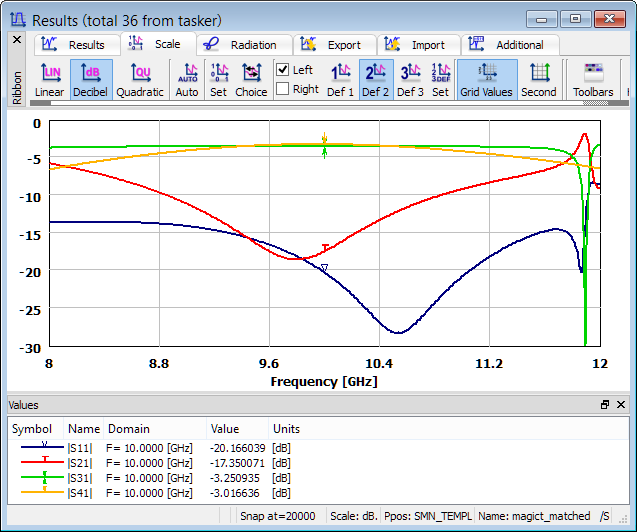Toggle Grid Values display
637x532 pixels.
[487, 80]
